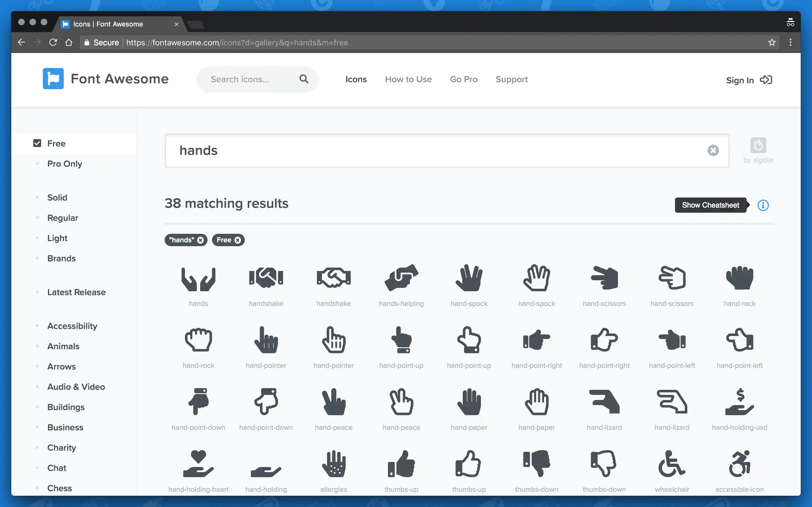Image resolution: width=812 pixels, height=507 pixels.
Task: Click the Sign In button
Action: coord(749,80)
